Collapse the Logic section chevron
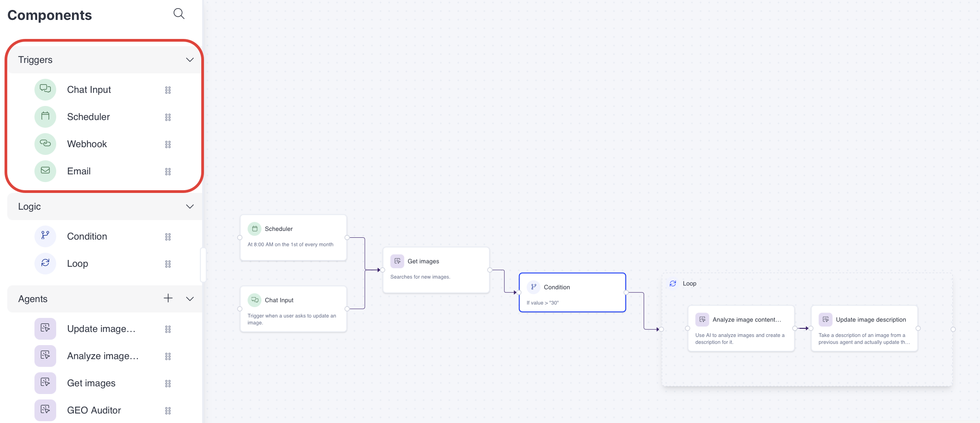980x423 pixels. tap(190, 207)
